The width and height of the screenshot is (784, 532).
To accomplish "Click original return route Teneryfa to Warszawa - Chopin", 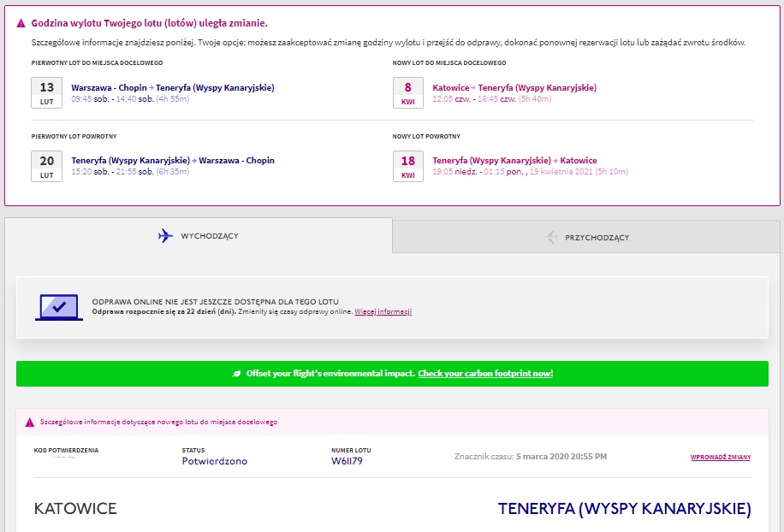I will pos(173,160).
